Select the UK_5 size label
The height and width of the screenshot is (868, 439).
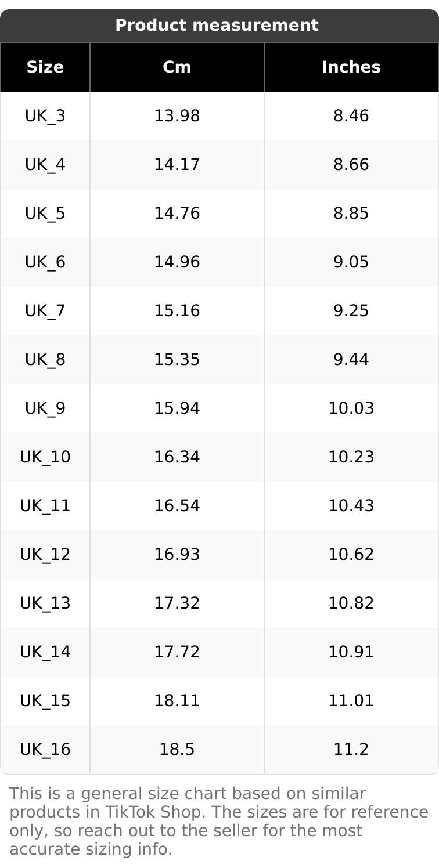point(45,214)
